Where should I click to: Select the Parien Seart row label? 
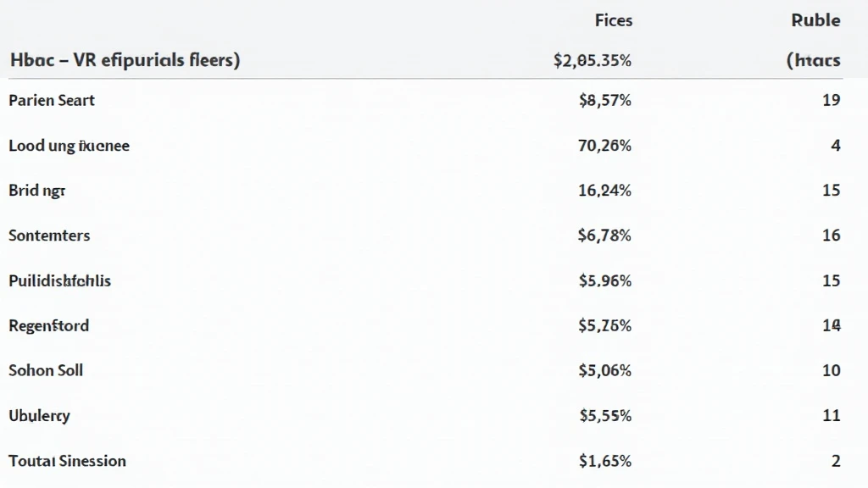52,100
